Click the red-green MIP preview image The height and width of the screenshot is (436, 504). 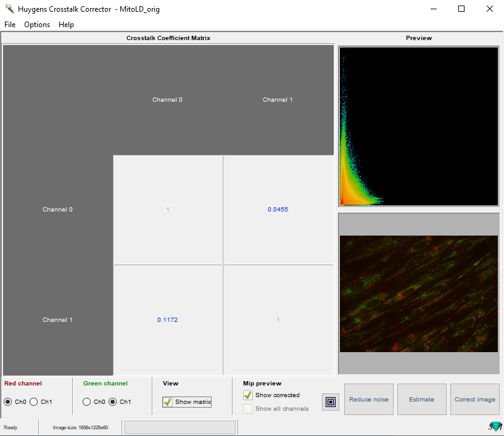click(418, 294)
